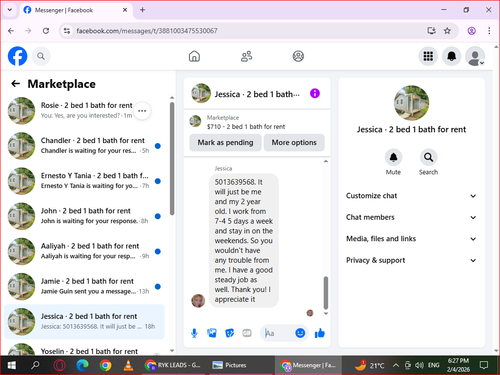Go back from Marketplace with arrow
The height and width of the screenshot is (375, 500).
point(15,84)
